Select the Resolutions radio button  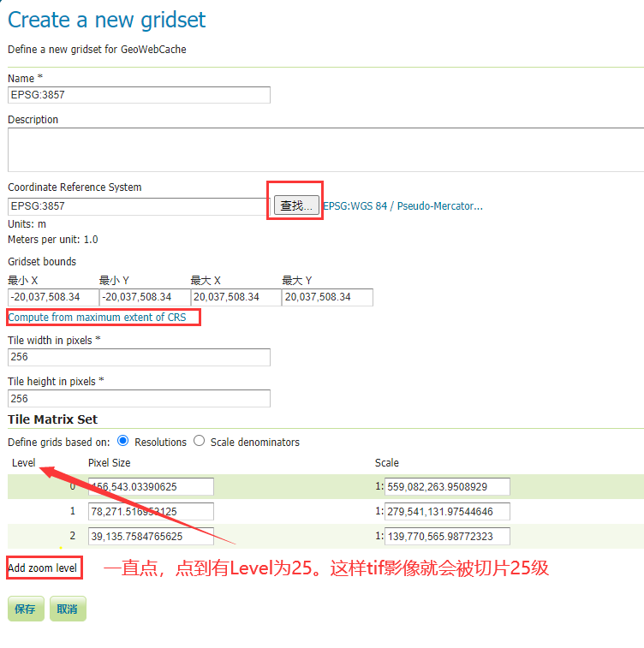click(x=122, y=441)
